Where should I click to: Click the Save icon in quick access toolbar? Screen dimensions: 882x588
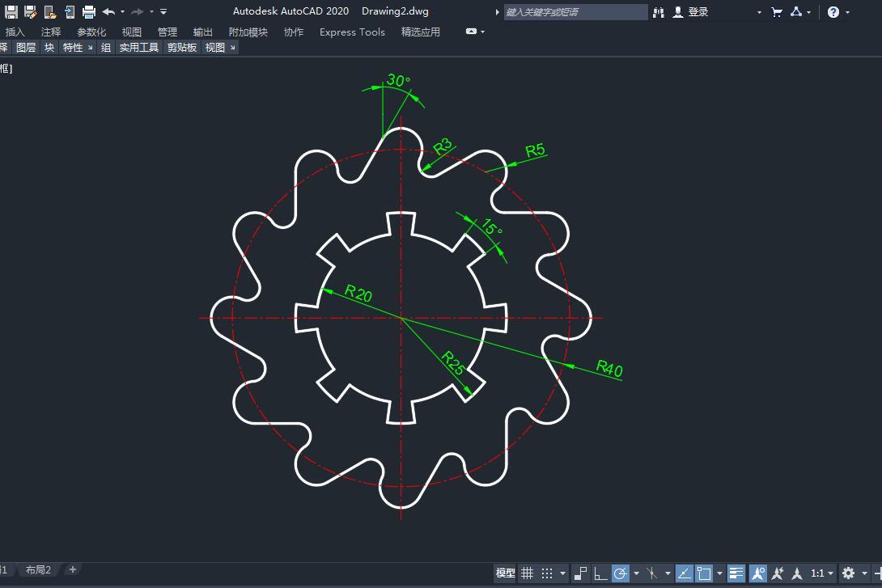point(11,12)
